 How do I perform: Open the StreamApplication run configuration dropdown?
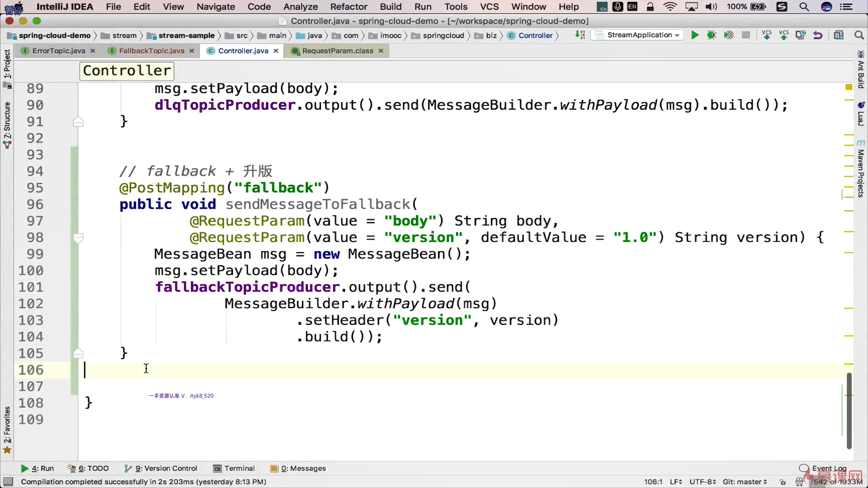click(x=638, y=35)
